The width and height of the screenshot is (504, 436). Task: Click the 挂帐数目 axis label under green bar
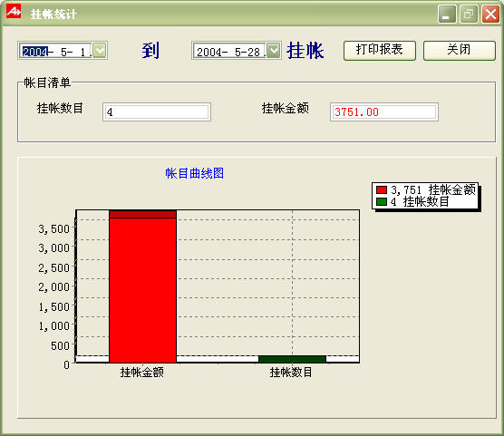[x=291, y=372]
